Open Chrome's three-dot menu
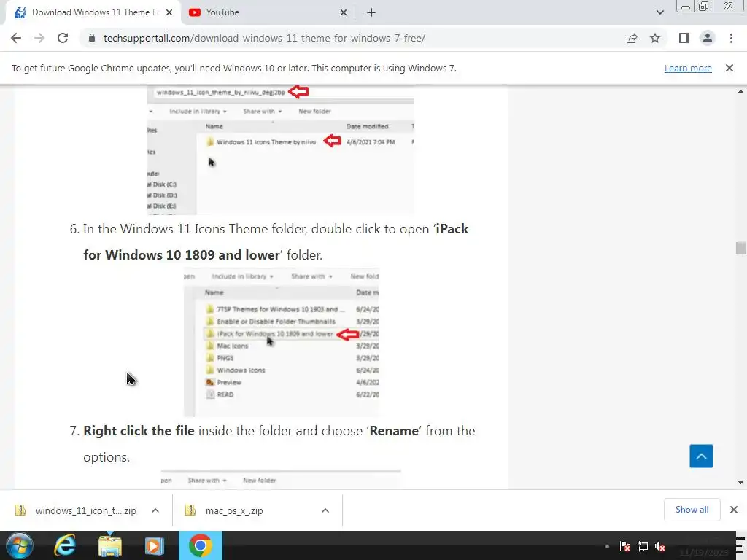Image resolution: width=747 pixels, height=560 pixels. (x=731, y=38)
